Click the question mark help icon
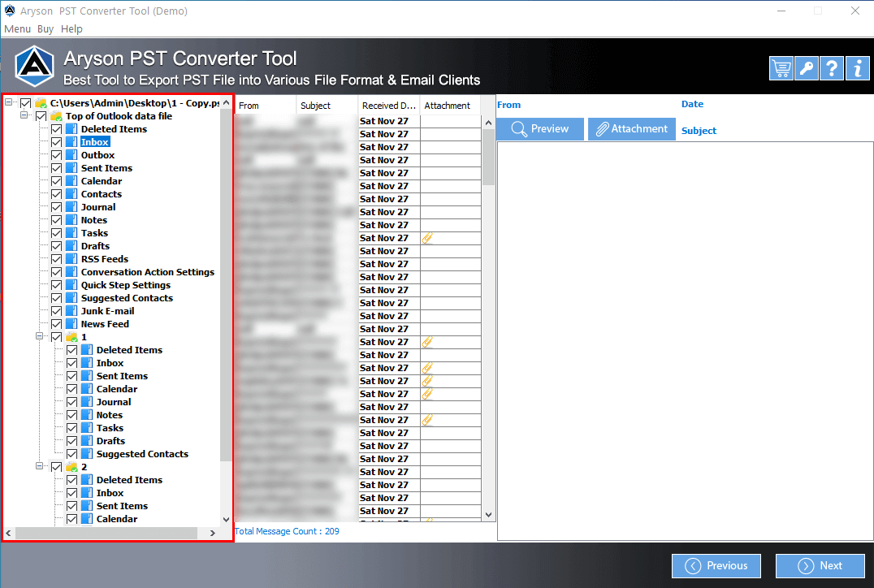Viewport: 874px width, 588px height. pyautogui.click(x=832, y=68)
